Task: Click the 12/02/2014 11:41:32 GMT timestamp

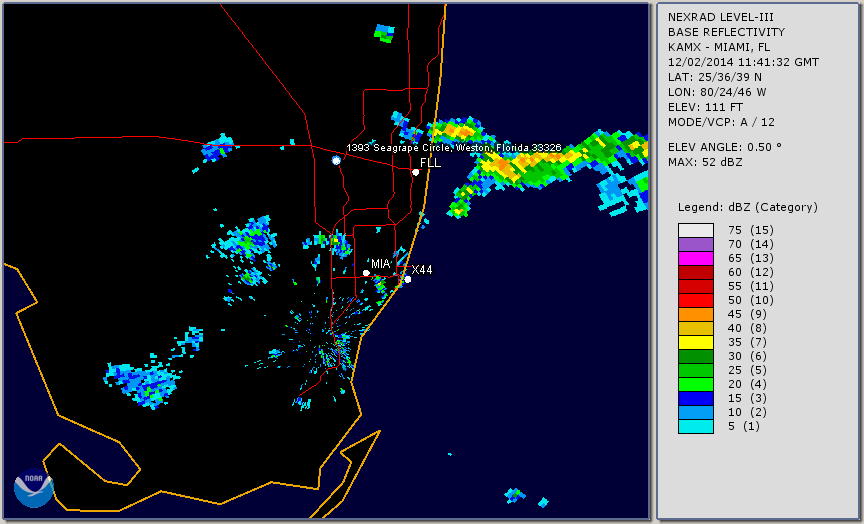Action: (x=743, y=62)
